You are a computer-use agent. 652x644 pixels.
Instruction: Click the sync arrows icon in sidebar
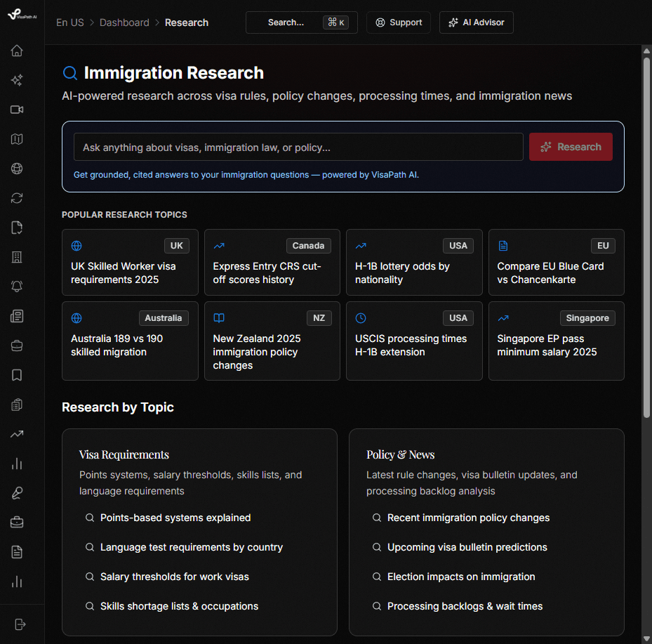pyautogui.click(x=17, y=198)
